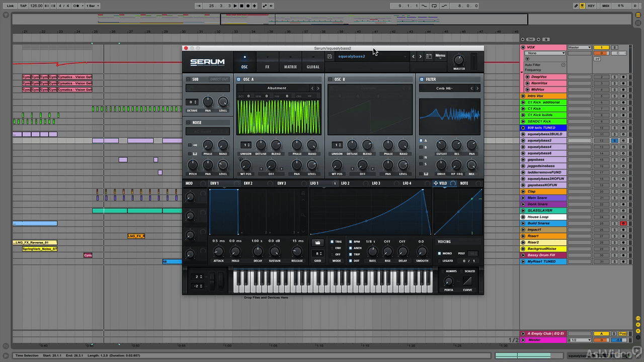Select next OSC A wavetable arrow
Screen dimensions: 644x362
tap(318, 88)
